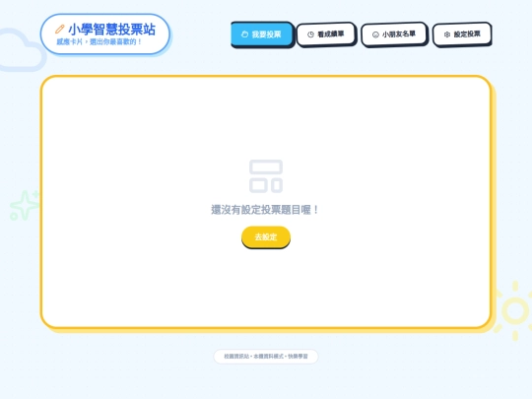Select the 我要投票 tab
The width and height of the screenshot is (532, 399).
(262, 34)
